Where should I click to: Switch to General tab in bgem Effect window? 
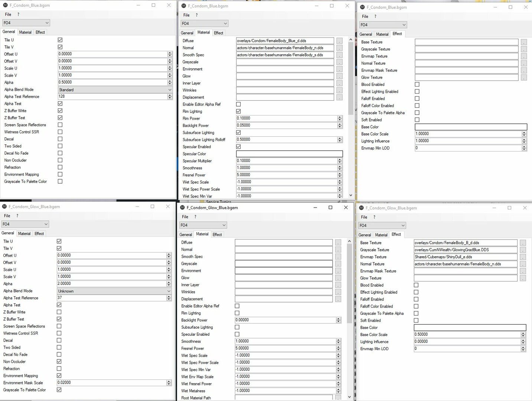pyautogui.click(x=365, y=235)
